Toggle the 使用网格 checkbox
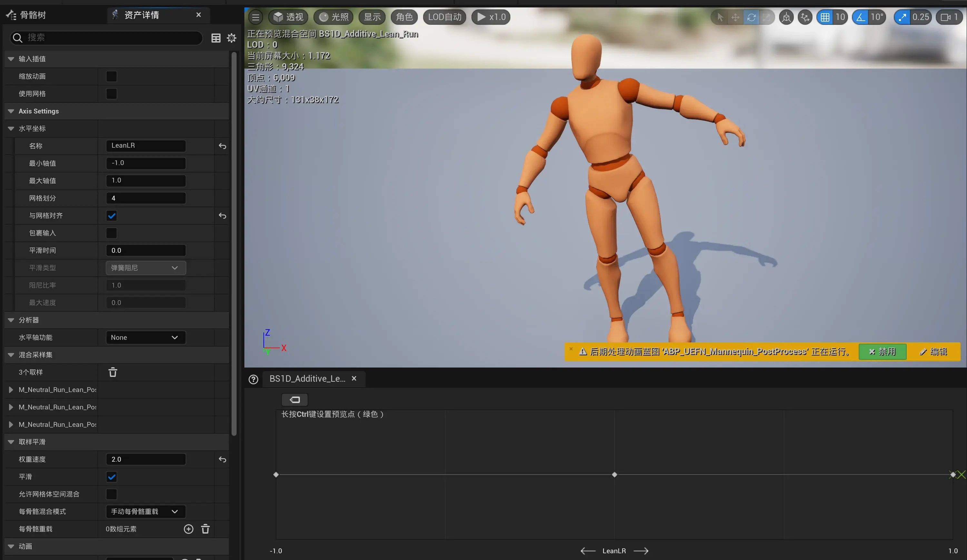 (111, 93)
